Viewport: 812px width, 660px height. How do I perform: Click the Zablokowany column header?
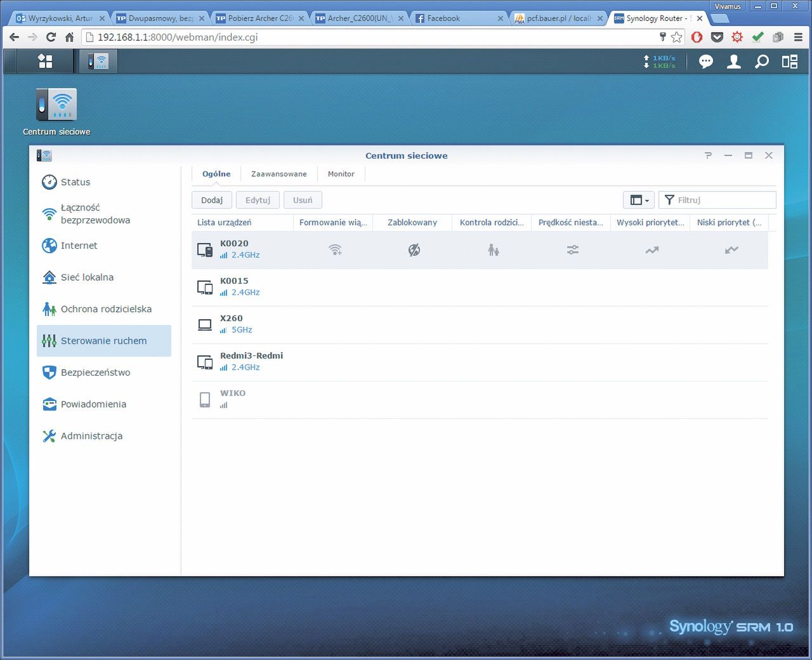(x=412, y=223)
